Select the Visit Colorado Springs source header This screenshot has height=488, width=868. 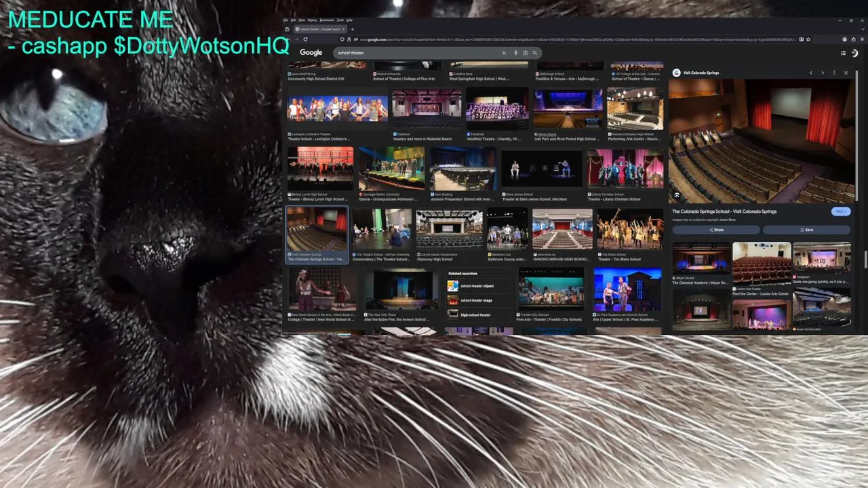[x=696, y=73]
